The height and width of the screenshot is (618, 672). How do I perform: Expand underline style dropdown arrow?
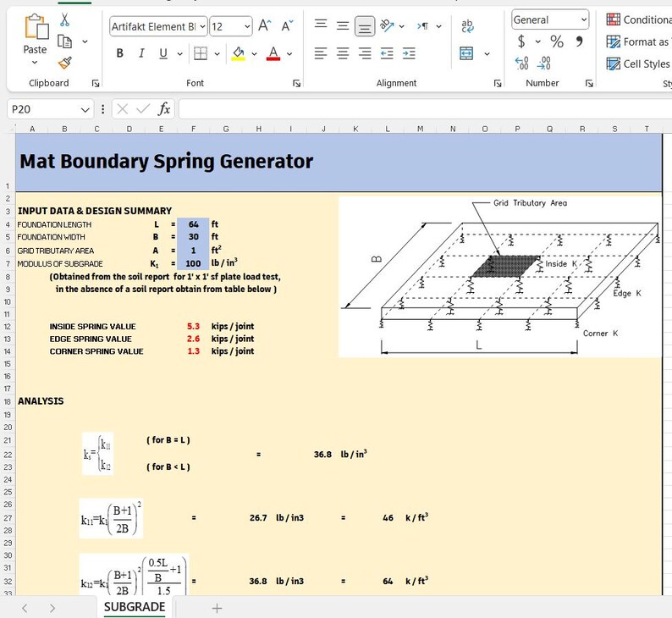click(180, 53)
